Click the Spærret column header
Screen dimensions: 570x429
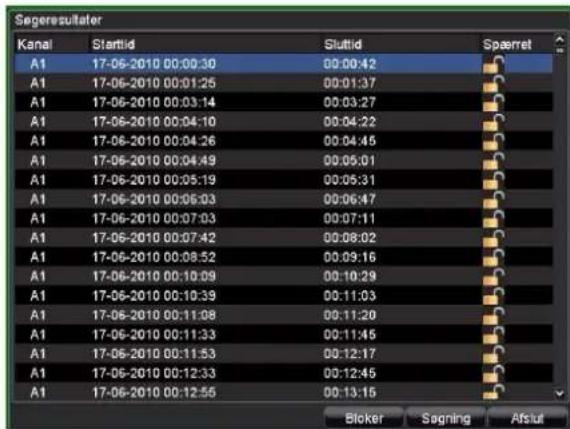tap(507, 44)
